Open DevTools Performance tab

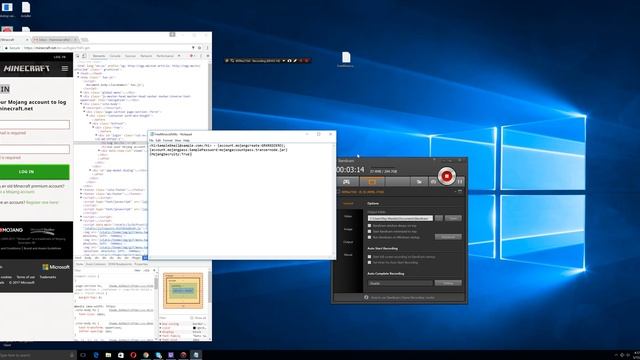pyautogui.click(x=165, y=56)
